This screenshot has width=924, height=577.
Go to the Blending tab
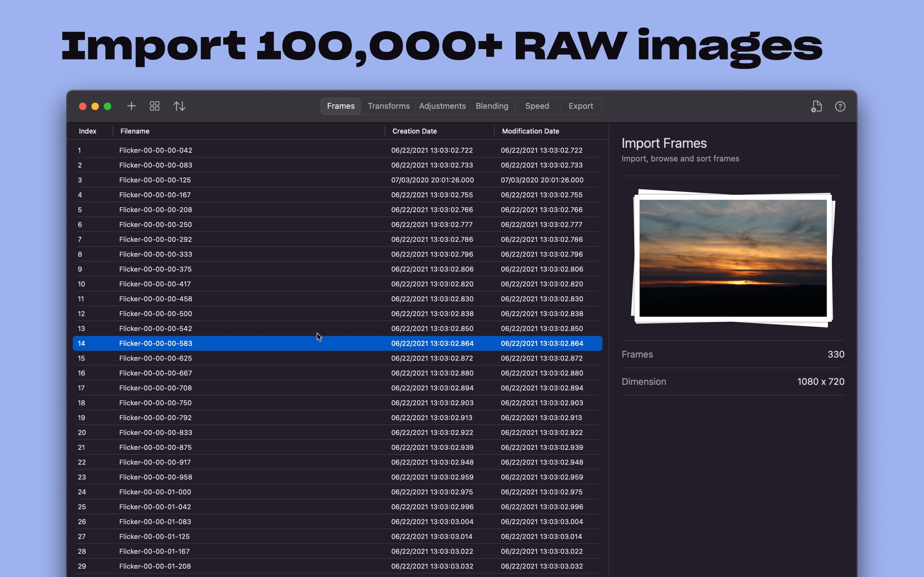(x=492, y=106)
